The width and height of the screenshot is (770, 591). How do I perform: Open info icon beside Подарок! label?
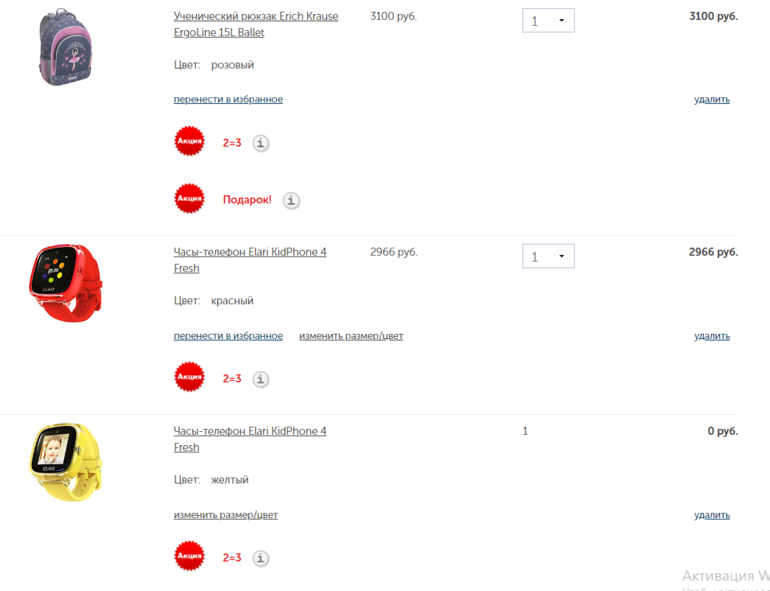[291, 200]
